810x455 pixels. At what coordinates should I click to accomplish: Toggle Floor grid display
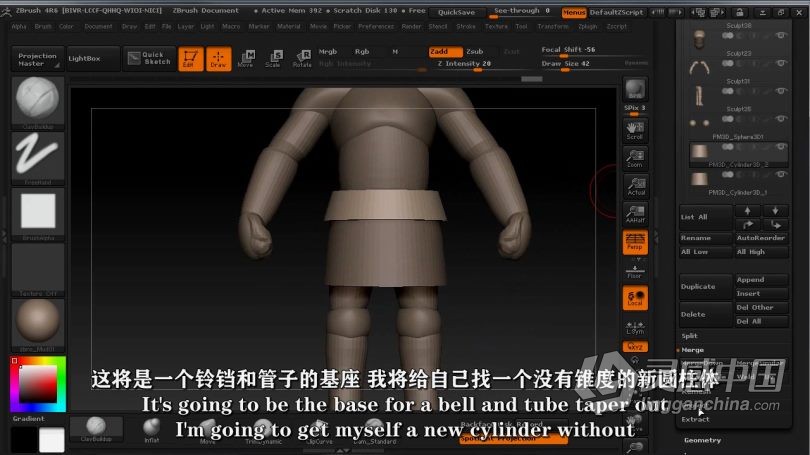(x=635, y=271)
